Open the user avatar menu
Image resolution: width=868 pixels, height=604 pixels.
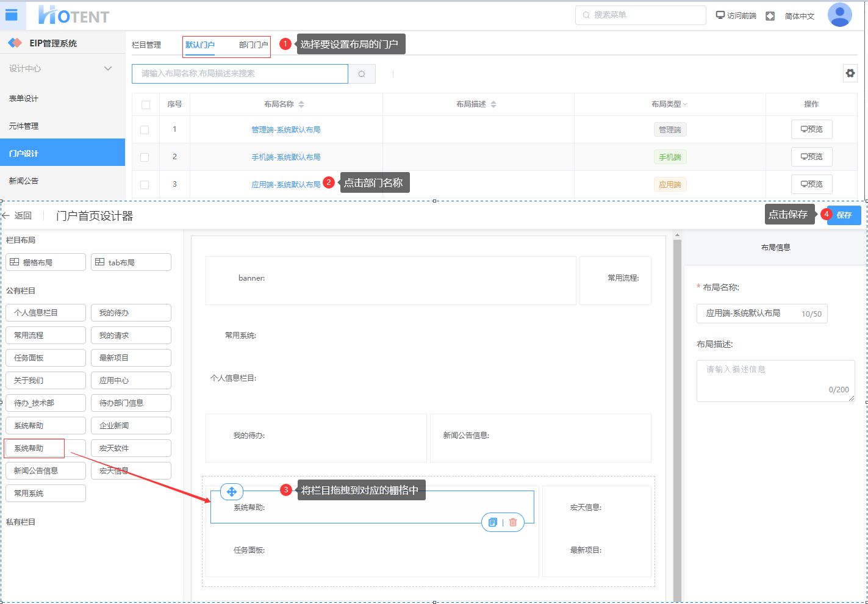[x=839, y=15]
